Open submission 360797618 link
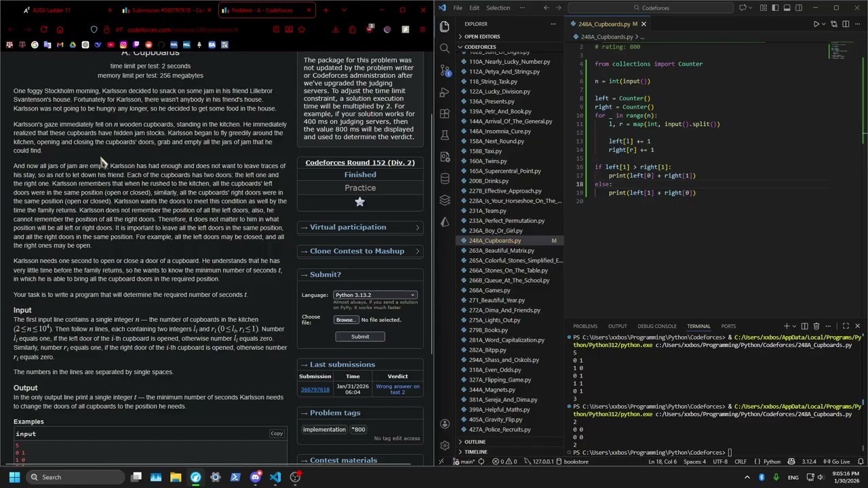The width and height of the screenshot is (868, 488). pyautogui.click(x=315, y=390)
